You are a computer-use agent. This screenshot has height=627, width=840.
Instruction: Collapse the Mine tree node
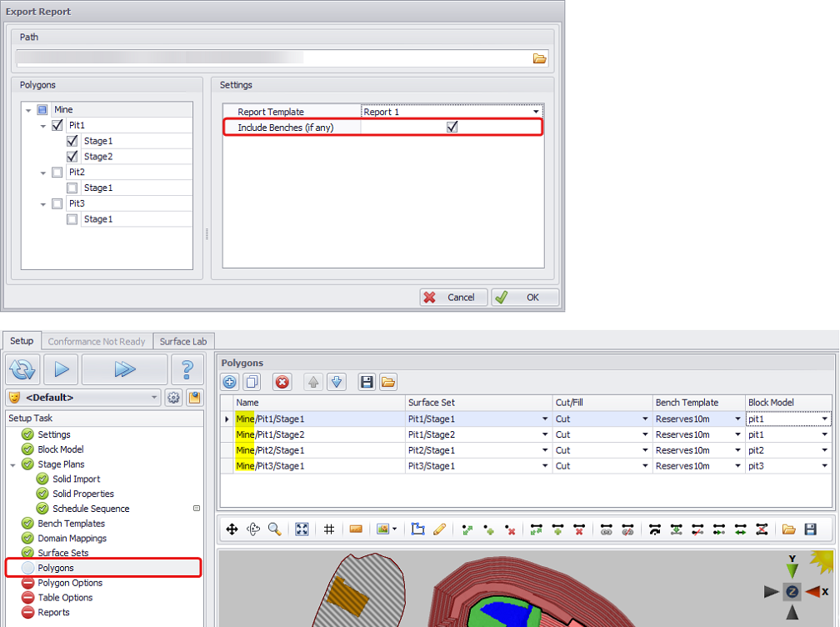(x=28, y=110)
